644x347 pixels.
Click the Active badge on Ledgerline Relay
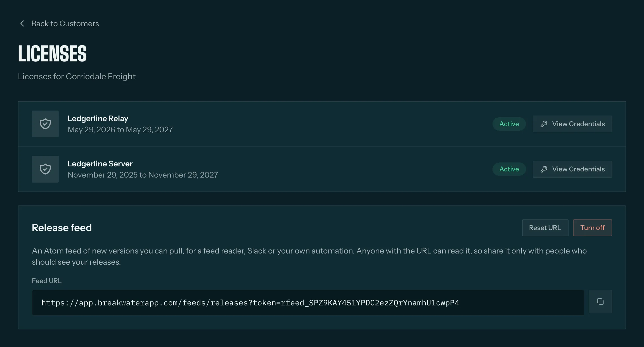(509, 124)
